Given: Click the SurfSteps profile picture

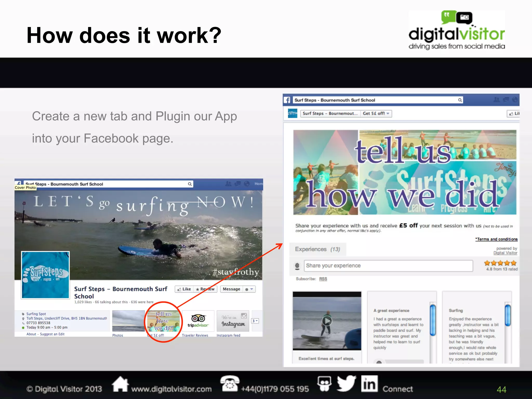Looking at the screenshot, I should click(x=45, y=275).
